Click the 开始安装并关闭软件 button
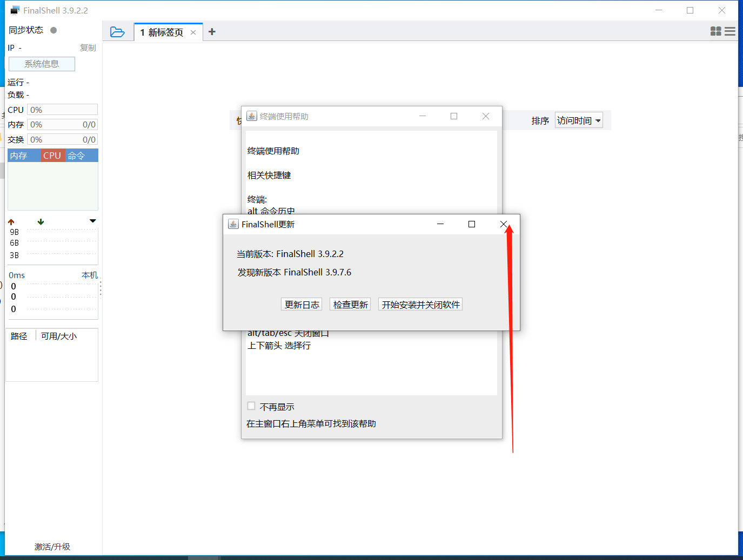 point(420,304)
